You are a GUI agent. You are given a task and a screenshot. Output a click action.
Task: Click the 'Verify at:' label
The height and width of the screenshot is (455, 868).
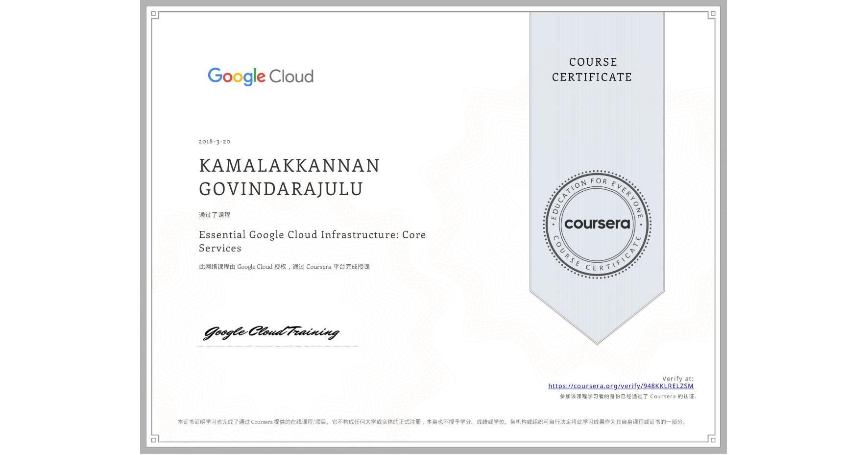pyautogui.click(x=678, y=379)
